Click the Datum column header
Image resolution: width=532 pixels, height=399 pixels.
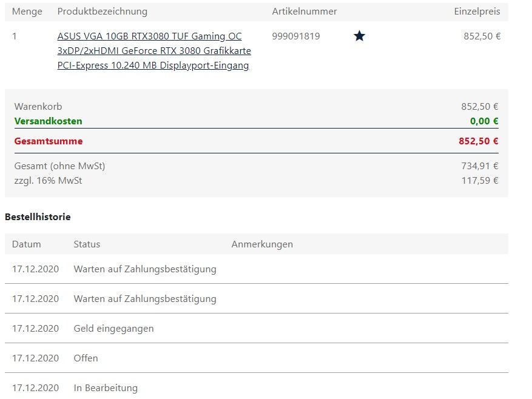(27, 244)
